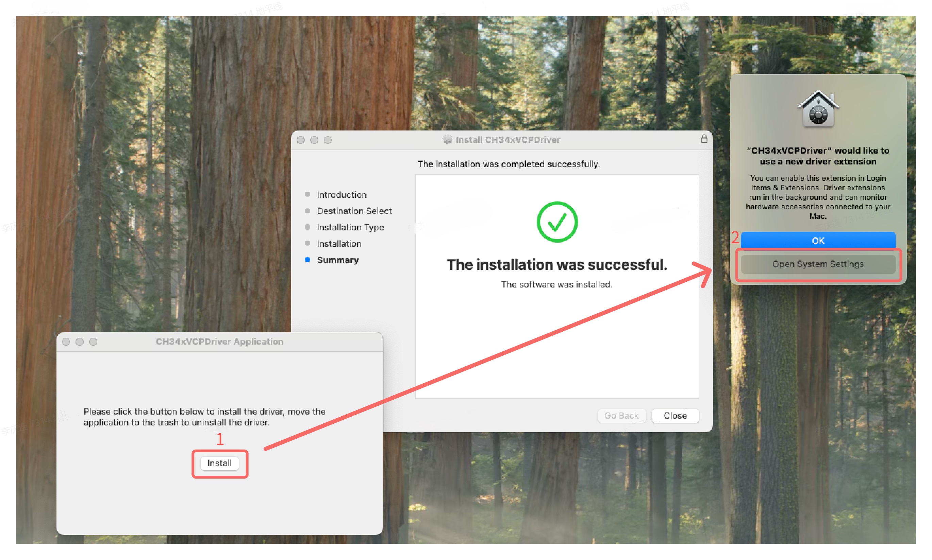Open System Settings from the extension prompt
The width and height of the screenshot is (932, 560).
coord(818,264)
